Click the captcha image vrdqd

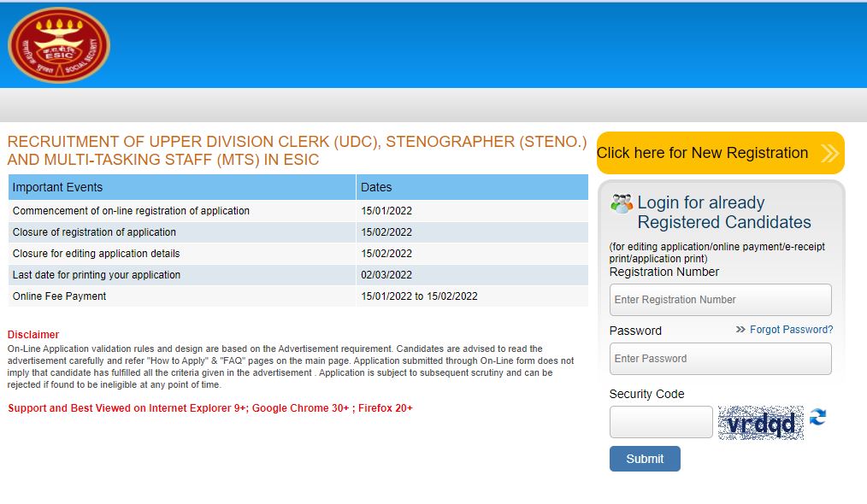point(761,424)
